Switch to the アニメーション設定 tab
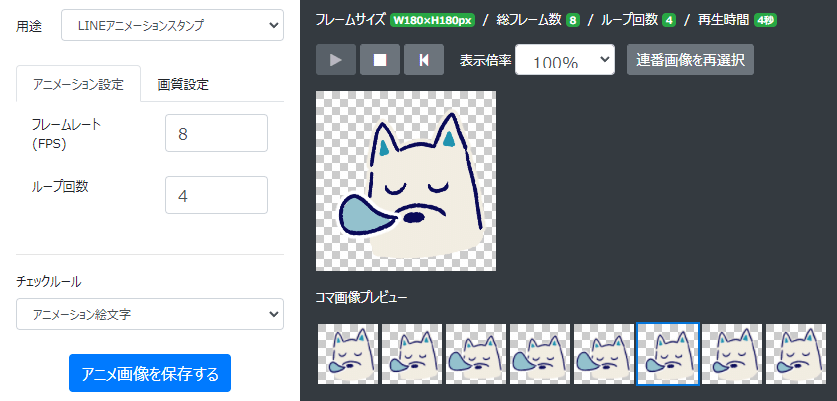The height and width of the screenshot is (401, 837). (78, 84)
